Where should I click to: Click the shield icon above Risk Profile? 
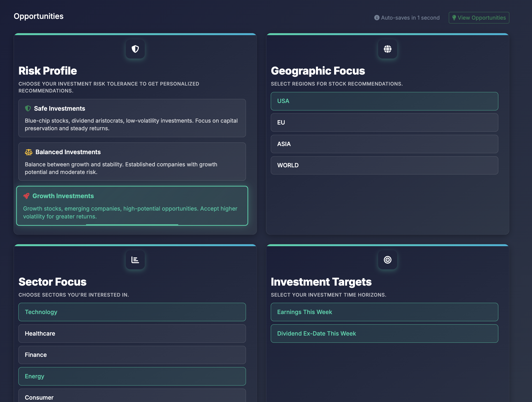click(135, 49)
